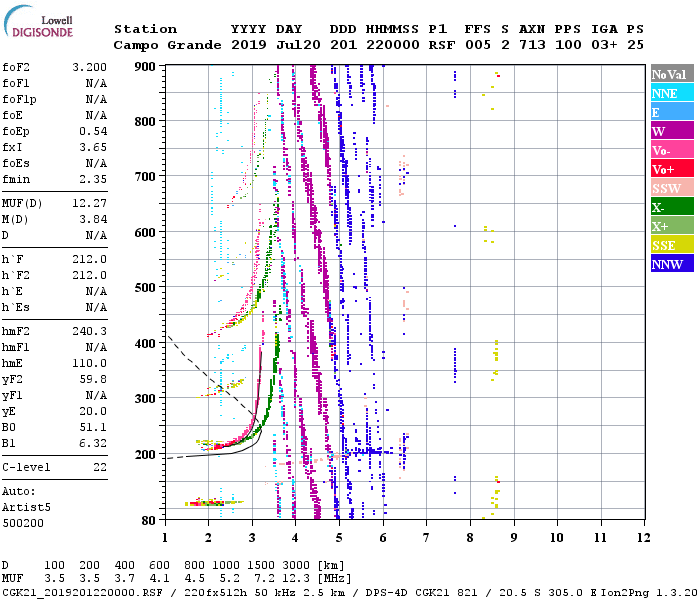The height and width of the screenshot is (600, 700).
Task: Click the MUF(D) value 12.27
Action: pos(89,203)
